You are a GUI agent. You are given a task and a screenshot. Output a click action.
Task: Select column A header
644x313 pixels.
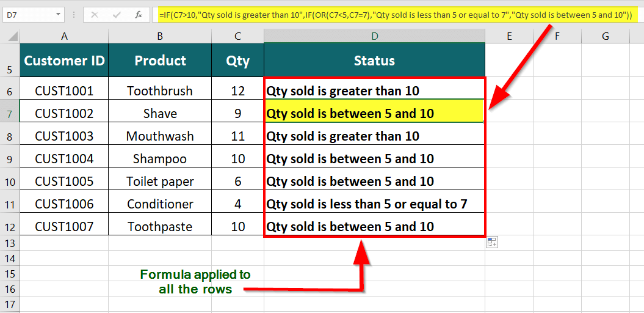[64, 36]
